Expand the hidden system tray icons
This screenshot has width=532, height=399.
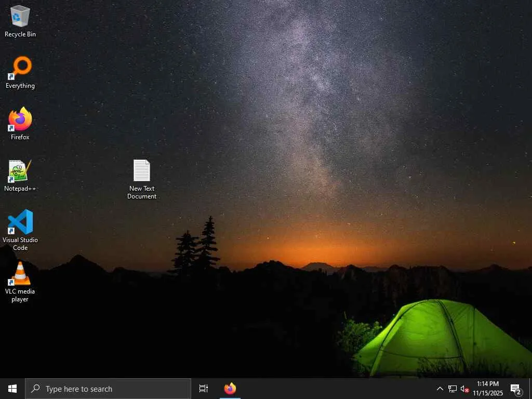pyautogui.click(x=440, y=389)
